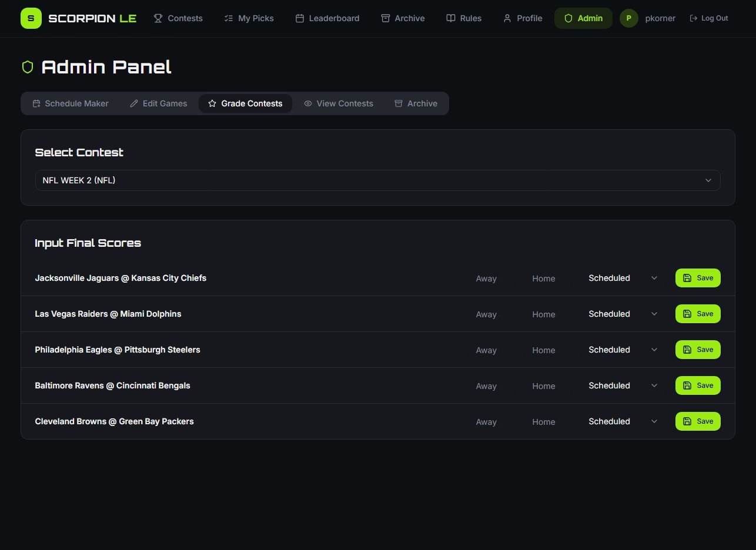The width and height of the screenshot is (756, 550).
Task: Click the book icon beside Rules
Action: coord(451,18)
